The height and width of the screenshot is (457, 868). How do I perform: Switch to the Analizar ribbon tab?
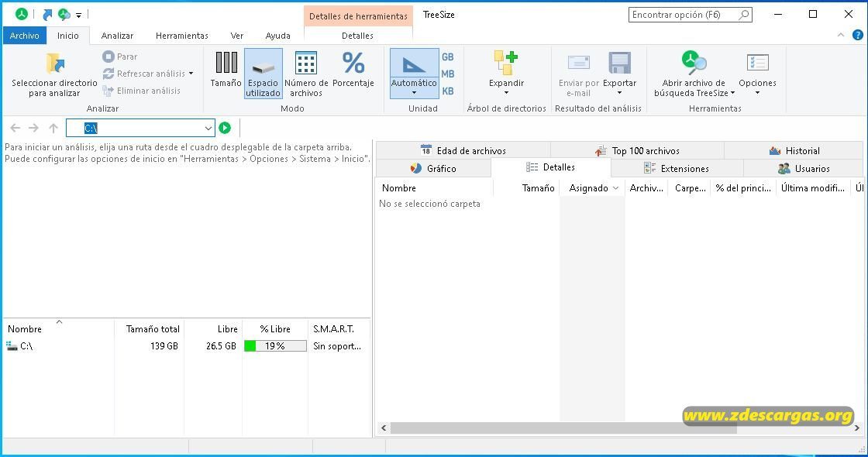pyautogui.click(x=117, y=36)
